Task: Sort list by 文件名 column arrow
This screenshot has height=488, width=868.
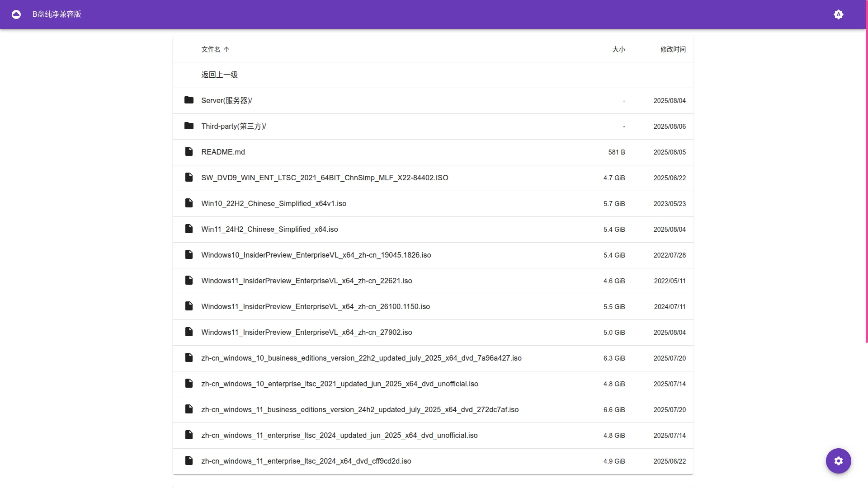Action: tap(226, 49)
